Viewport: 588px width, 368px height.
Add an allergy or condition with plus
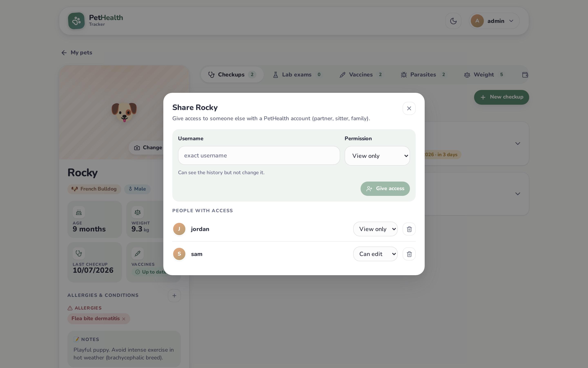point(174,296)
